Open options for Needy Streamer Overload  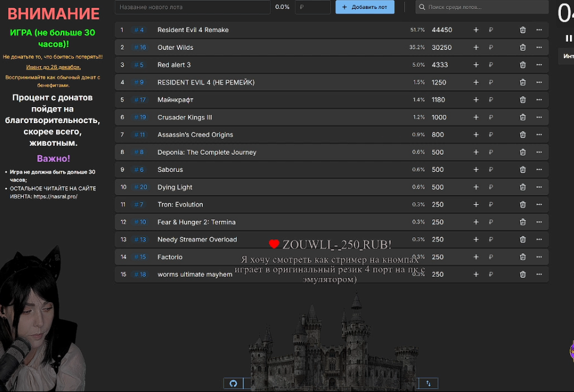(539, 239)
